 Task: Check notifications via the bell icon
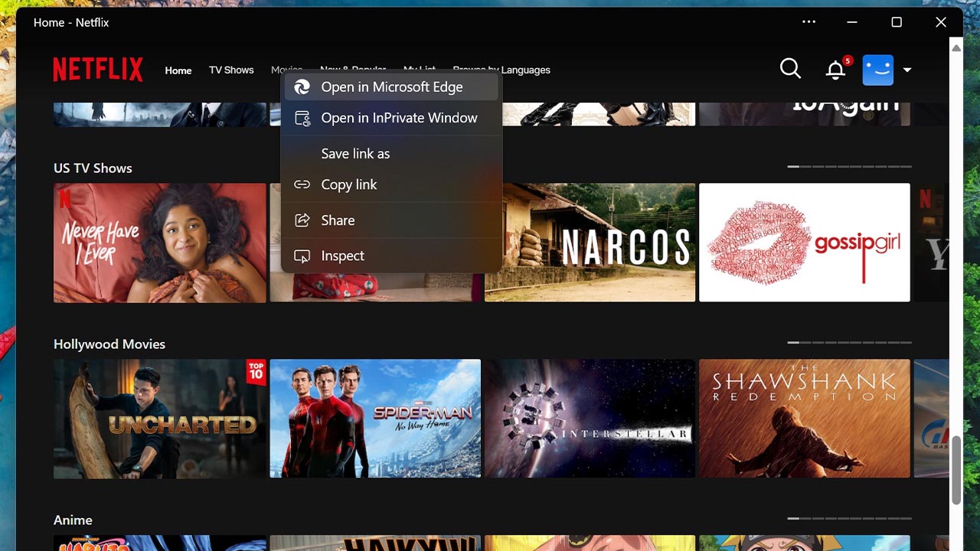pyautogui.click(x=835, y=70)
